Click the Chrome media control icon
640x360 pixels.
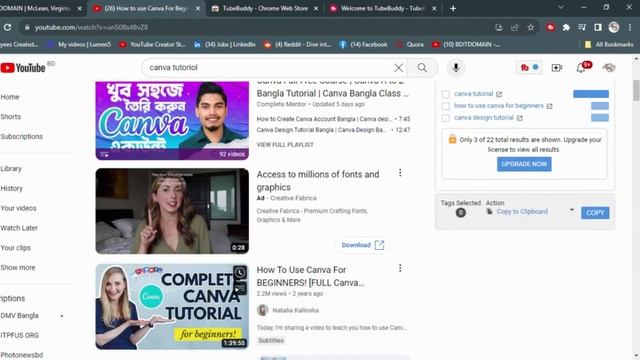point(582,27)
